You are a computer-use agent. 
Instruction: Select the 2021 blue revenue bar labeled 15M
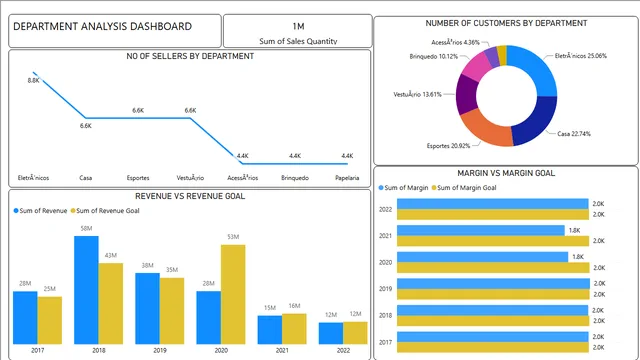coord(270,330)
